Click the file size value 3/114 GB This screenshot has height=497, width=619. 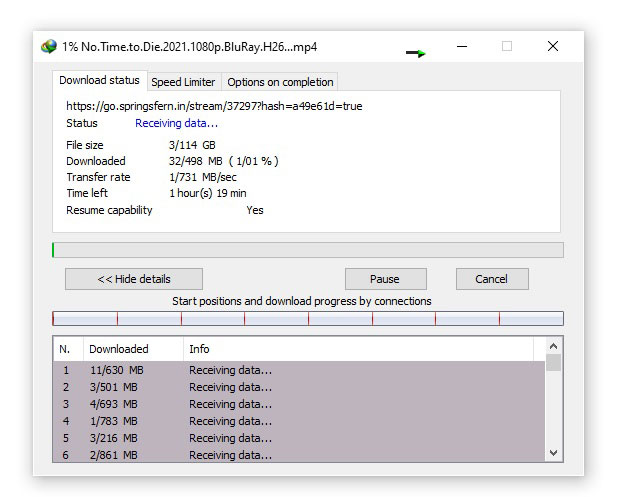pyautogui.click(x=192, y=145)
